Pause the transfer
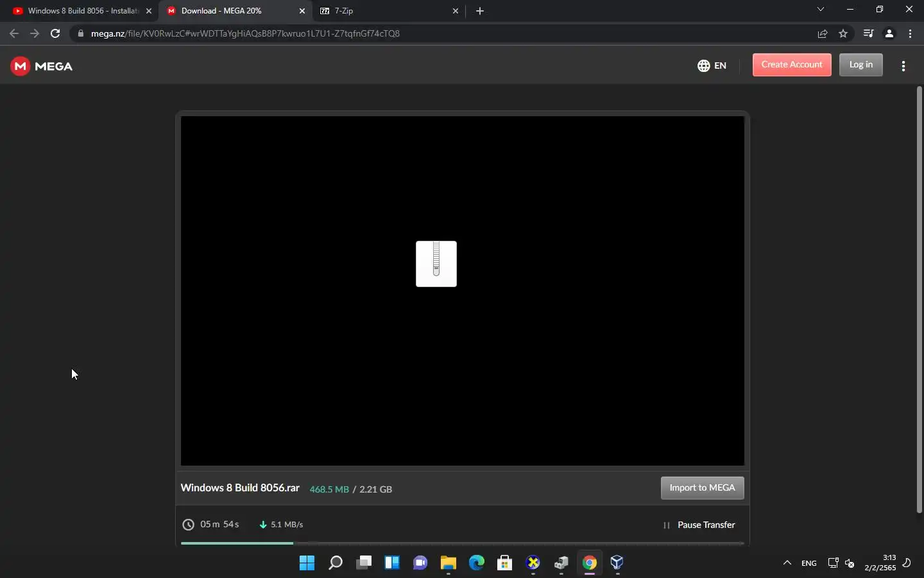924x578 pixels. (699, 525)
